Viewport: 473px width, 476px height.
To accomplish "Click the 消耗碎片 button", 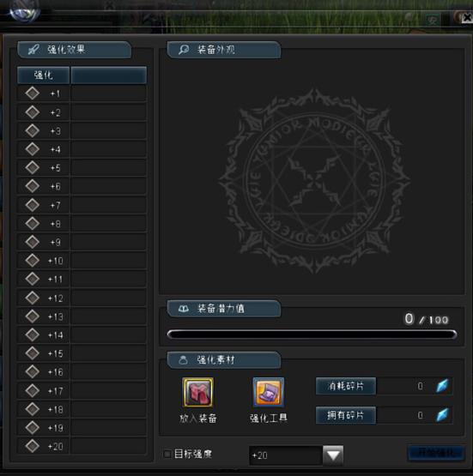I will pyautogui.click(x=346, y=386).
